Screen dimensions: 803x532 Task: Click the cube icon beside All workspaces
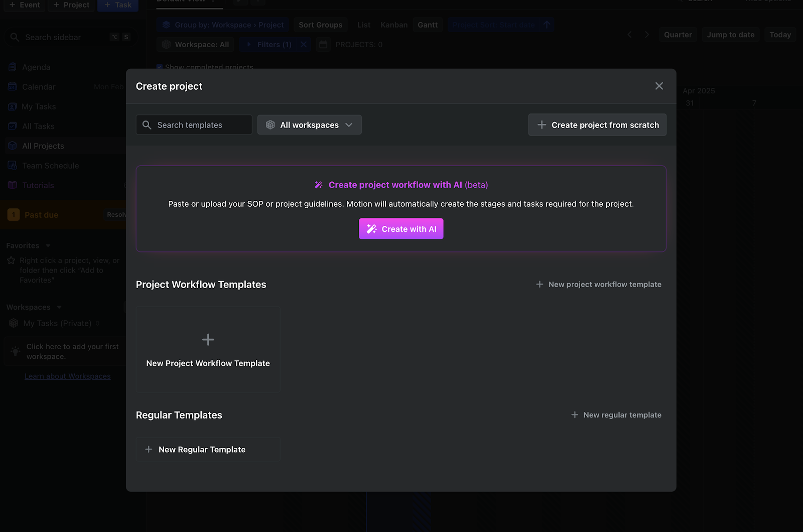(271, 125)
